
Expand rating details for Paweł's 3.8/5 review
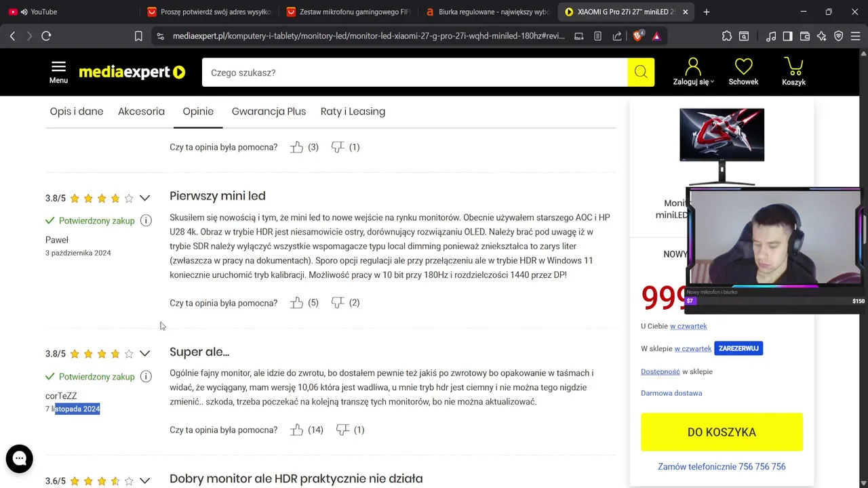[x=144, y=198]
